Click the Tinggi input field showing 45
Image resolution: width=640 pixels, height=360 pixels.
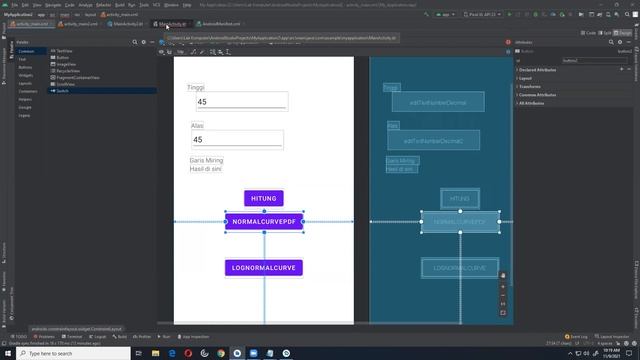click(x=242, y=102)
